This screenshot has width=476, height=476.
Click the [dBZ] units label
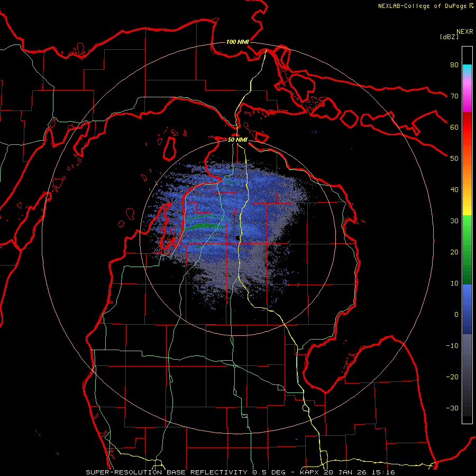449,36
